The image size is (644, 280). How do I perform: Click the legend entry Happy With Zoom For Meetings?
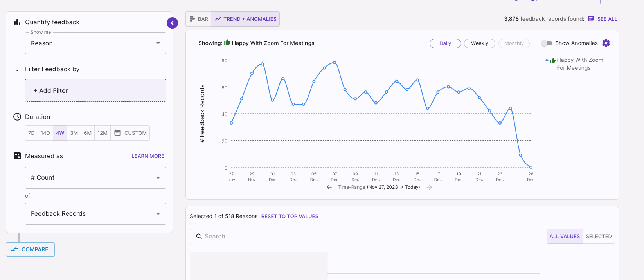[x=575, y=64]
